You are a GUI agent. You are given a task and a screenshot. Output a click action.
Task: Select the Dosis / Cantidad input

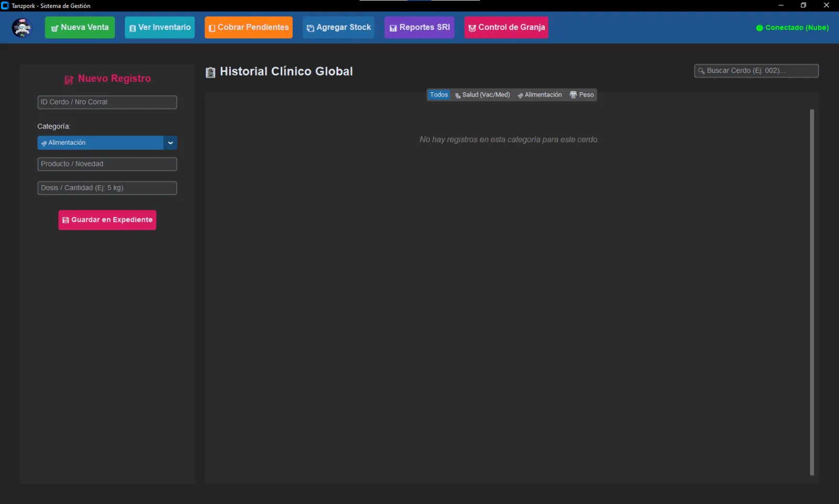pyautogui.click(x=107, y=188)
